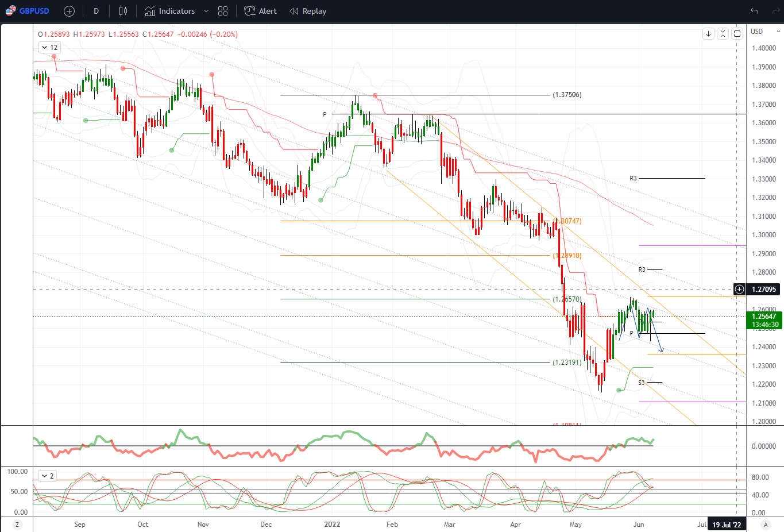
Task: Click the high price value 1.25973
Action: 92,34
